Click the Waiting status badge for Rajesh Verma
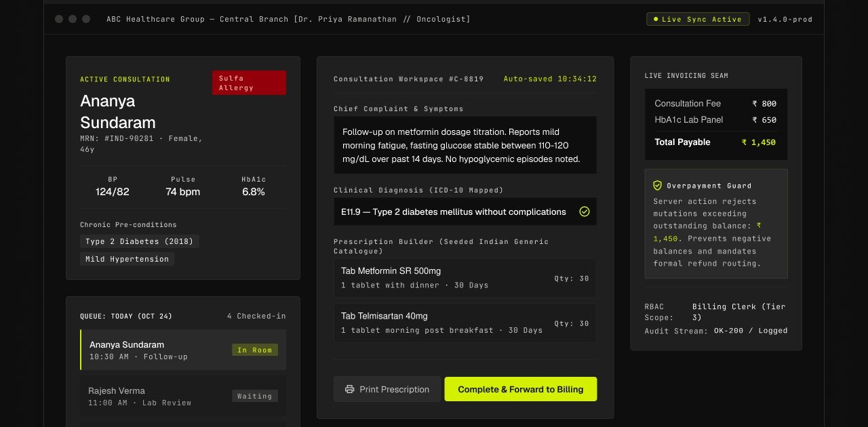Viewport: 868px width, 427px height. coord(255,396)
